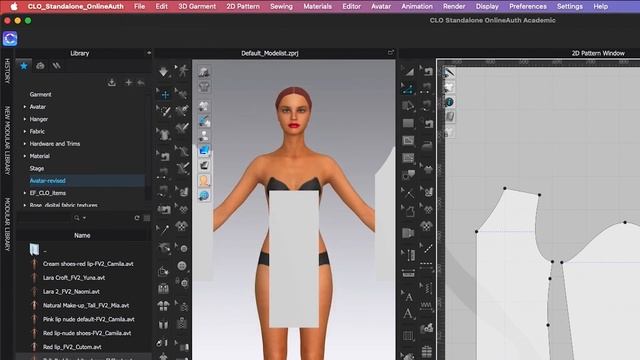Screen dimensions: 640x360
Task: Choose the Polygon tool in 2D toolbar
Action: [x=408, y=106]
